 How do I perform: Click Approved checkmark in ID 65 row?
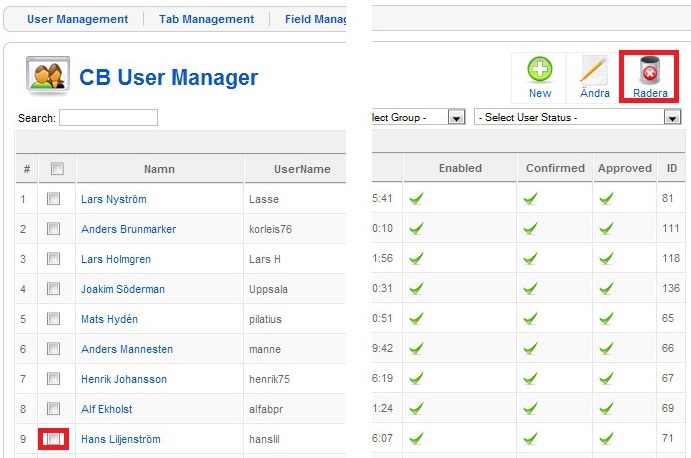pos(607,318)
